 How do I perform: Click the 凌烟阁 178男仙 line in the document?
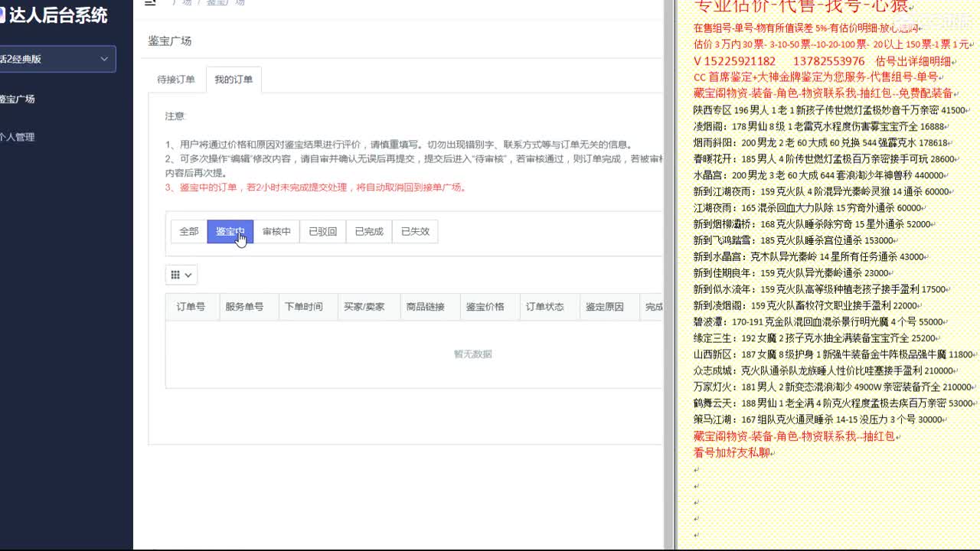819,126
